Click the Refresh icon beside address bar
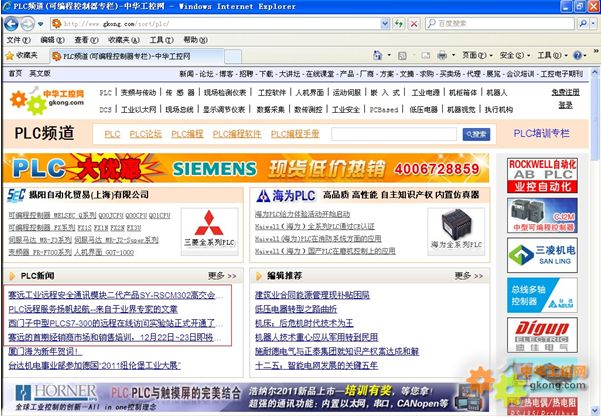The height and width of the screenshot is (417, 601). point(399,24)
